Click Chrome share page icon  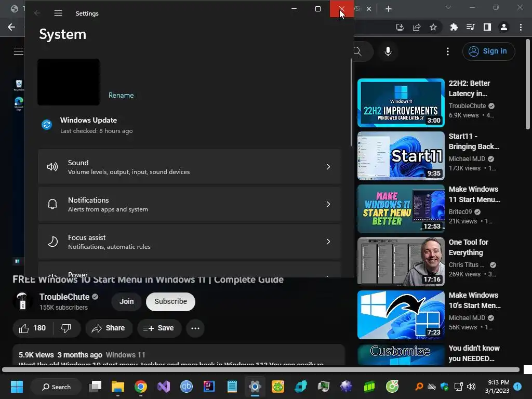click(x=417, y=27)
